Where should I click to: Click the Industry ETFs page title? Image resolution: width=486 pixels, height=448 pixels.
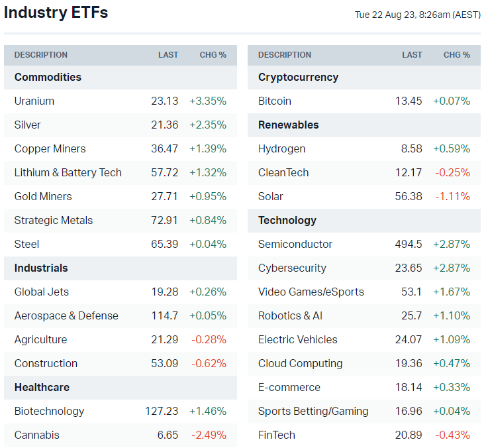tap(56, 13)
